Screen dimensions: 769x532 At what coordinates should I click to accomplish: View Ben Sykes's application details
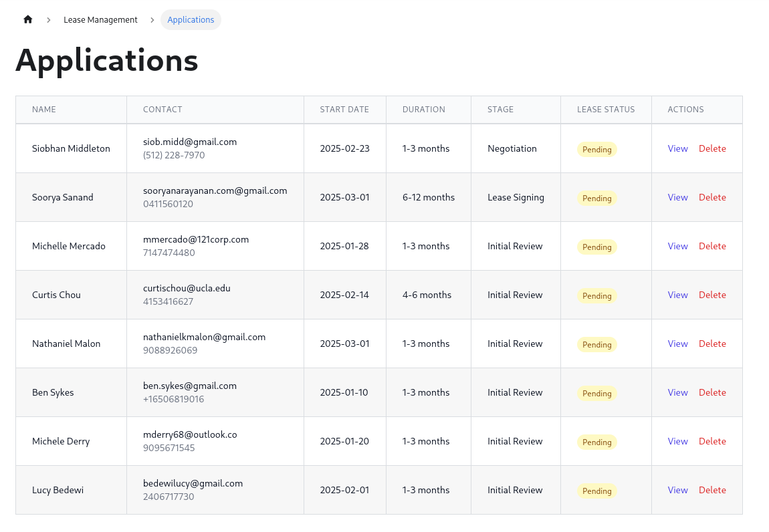(677, 392)
